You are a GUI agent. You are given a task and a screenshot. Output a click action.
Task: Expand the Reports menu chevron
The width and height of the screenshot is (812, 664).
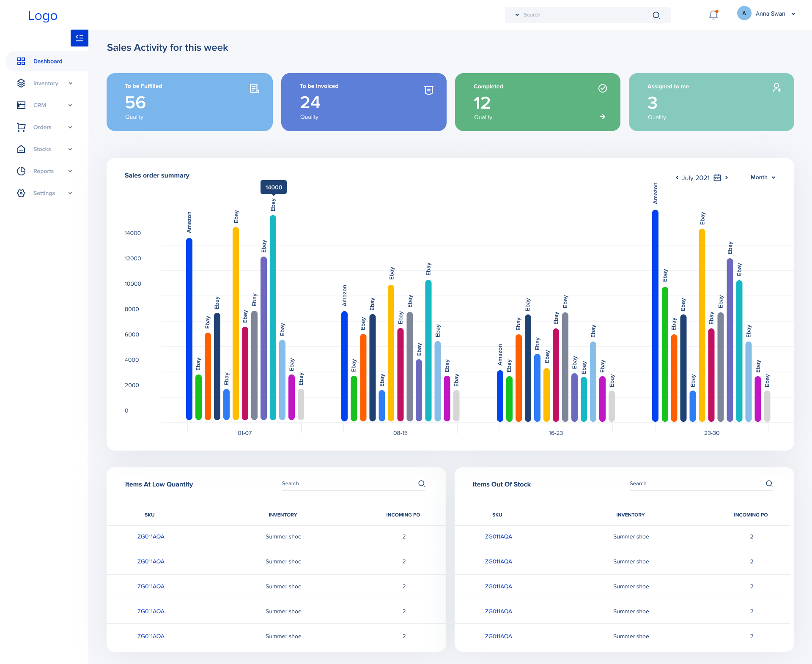[70, 171]
